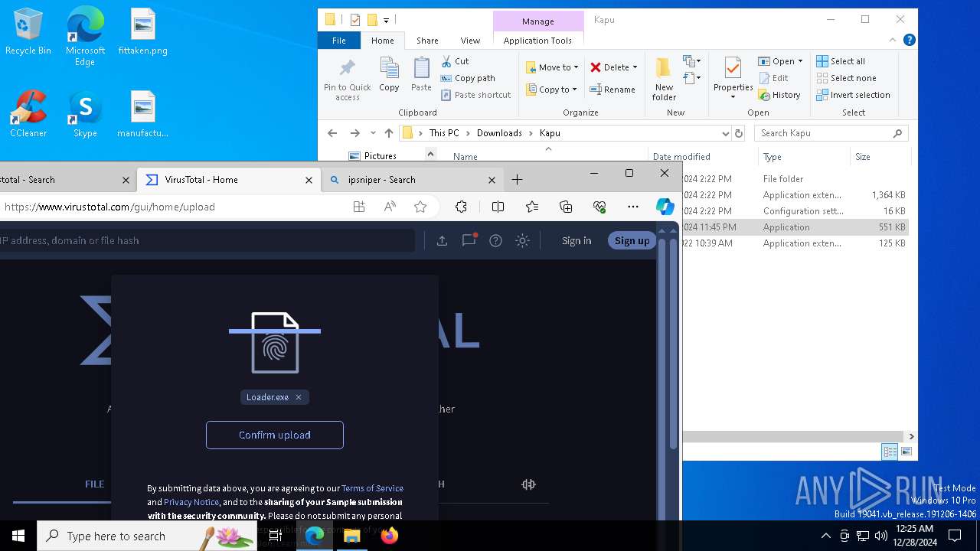
Task: Open the File tab in Explorer
Action: (x=339, y=41)
